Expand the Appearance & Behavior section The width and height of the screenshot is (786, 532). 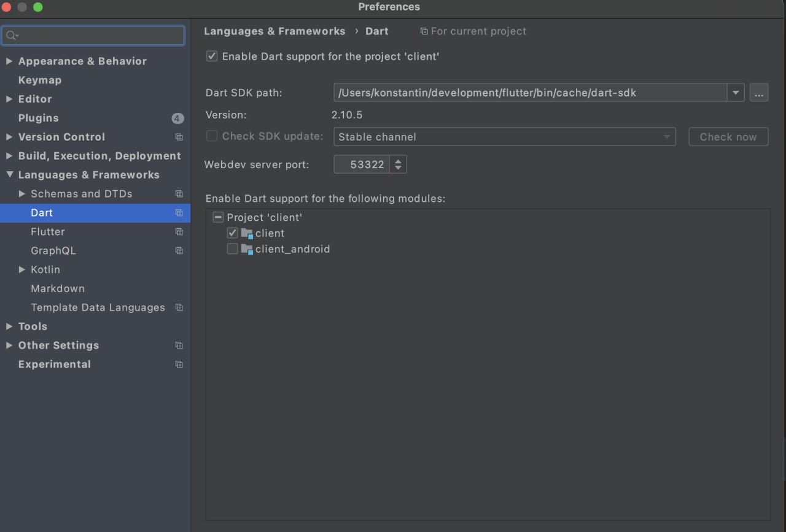coord(9,61)
